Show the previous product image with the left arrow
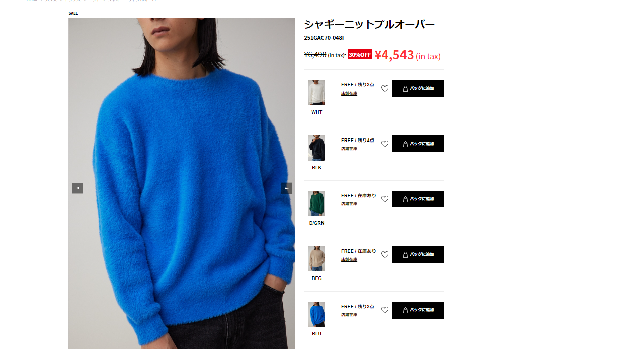This screenshot has width=644, height=349. click(x=77, y=188)
